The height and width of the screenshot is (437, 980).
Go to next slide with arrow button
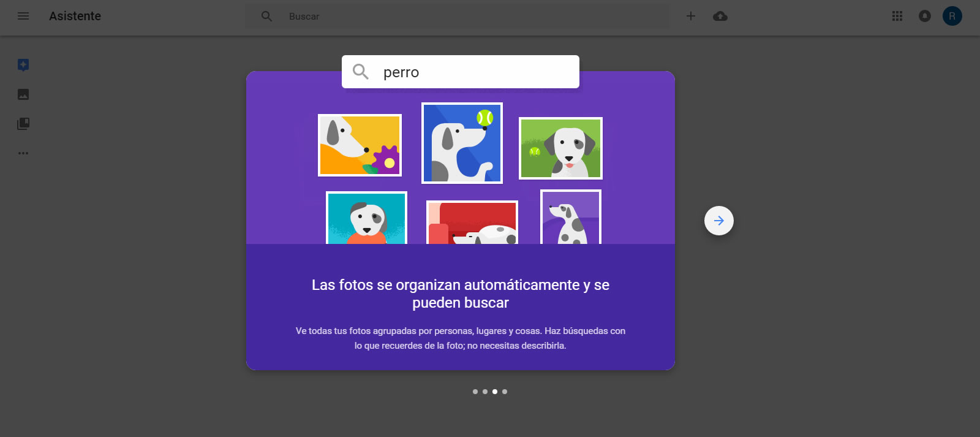(719, 221)
